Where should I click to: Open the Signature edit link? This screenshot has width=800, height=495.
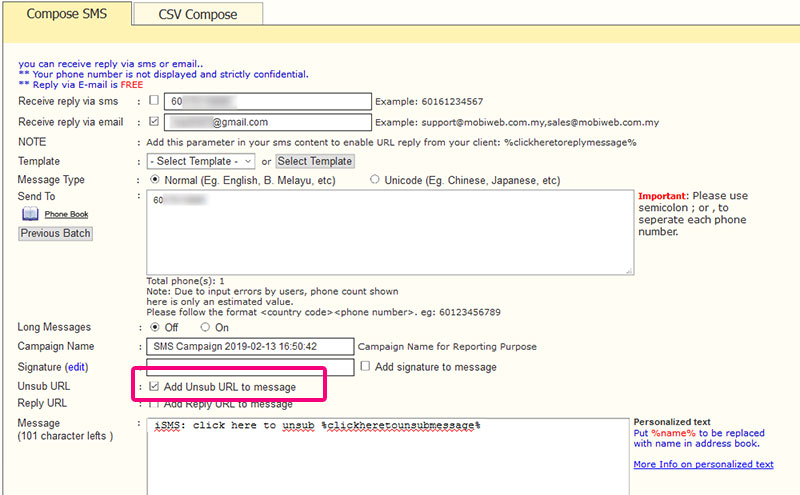point(78,367)
